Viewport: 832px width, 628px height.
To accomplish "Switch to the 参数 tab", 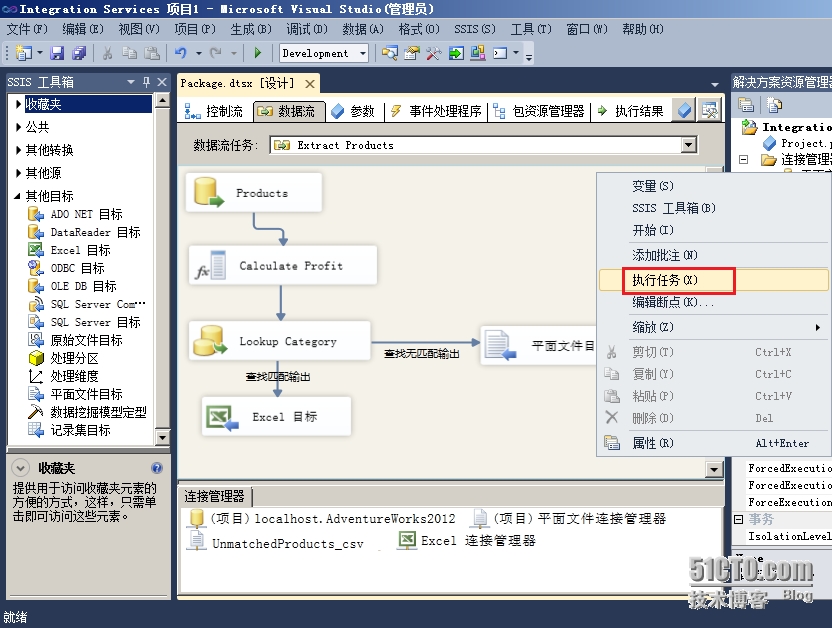I will [353, 111].
